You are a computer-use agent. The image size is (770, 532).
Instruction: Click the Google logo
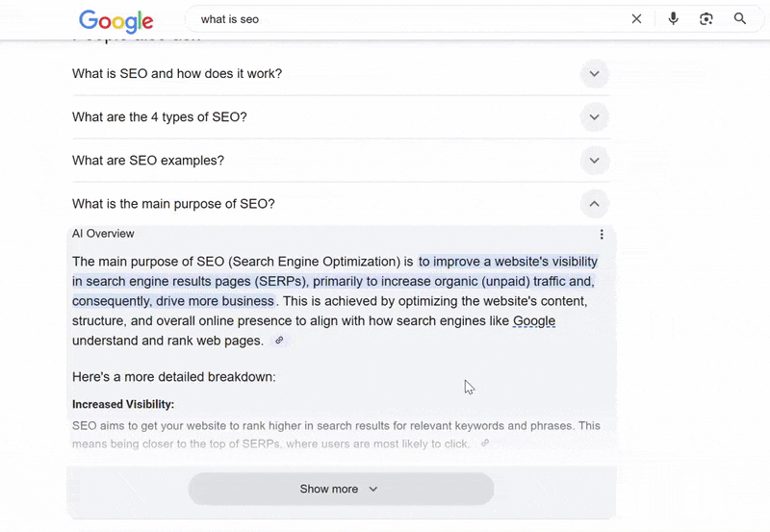tap(115, 20)
